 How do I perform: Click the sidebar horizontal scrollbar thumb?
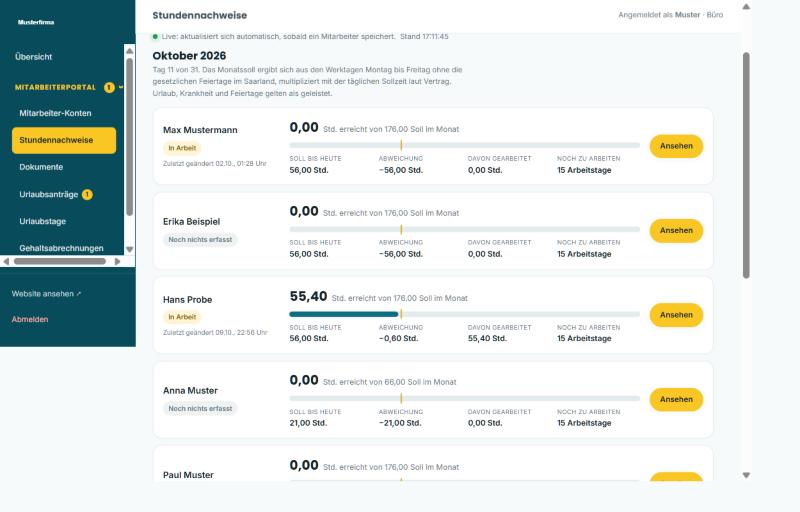click(x=60, y=262)
